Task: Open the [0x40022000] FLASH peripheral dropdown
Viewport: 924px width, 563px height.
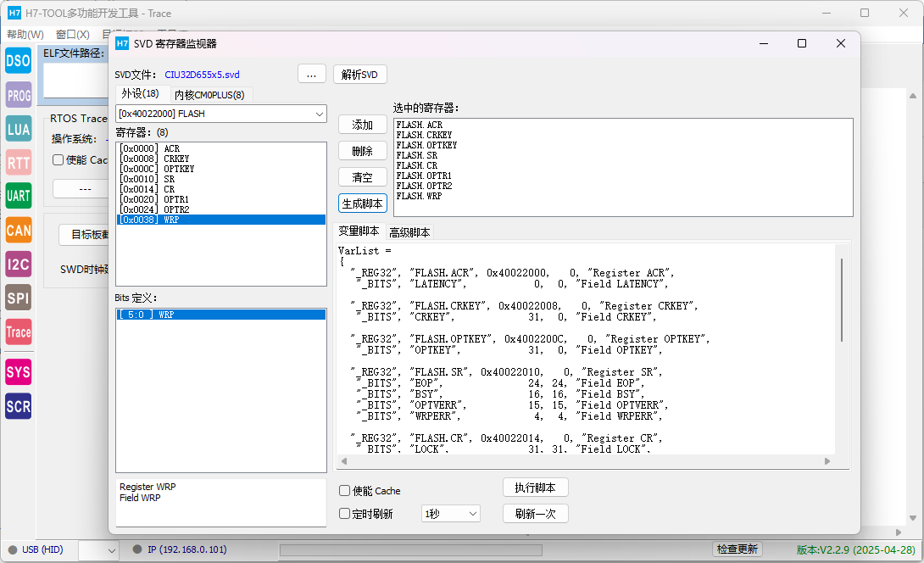Action: [221, 114]
